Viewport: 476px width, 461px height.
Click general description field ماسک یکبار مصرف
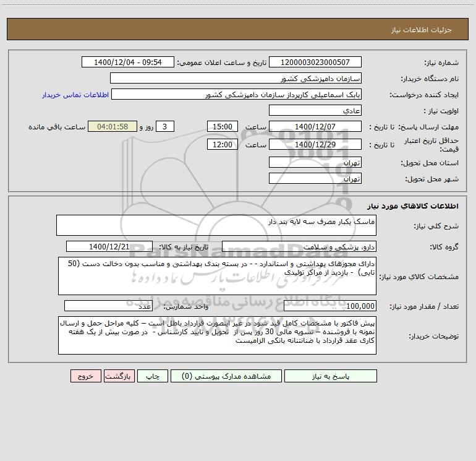tap(216, 225)
